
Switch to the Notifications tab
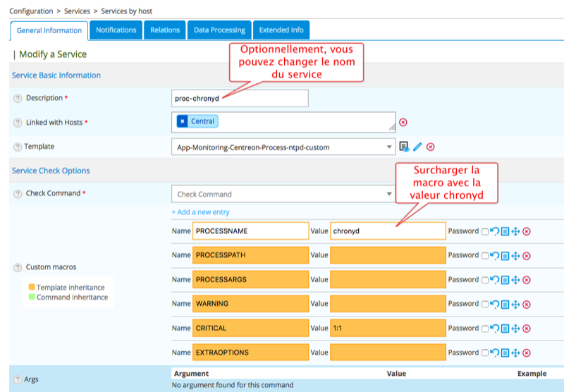coord(116,30)
